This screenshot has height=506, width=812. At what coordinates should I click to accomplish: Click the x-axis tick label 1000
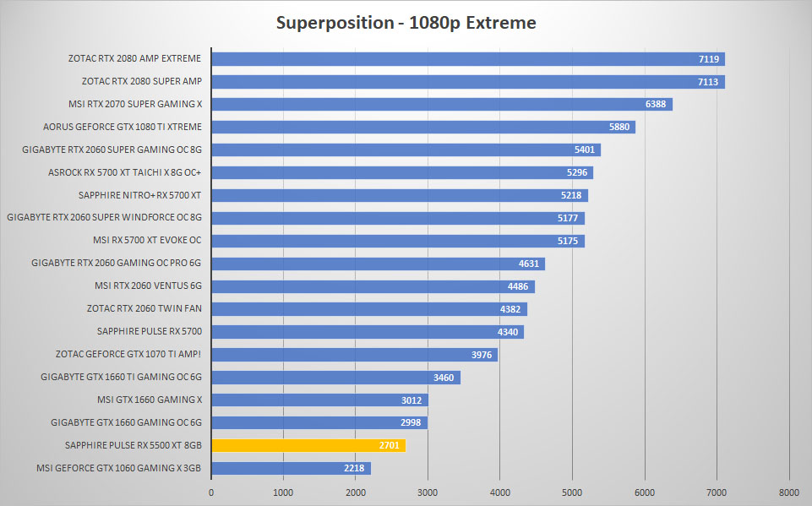[283, 492]
